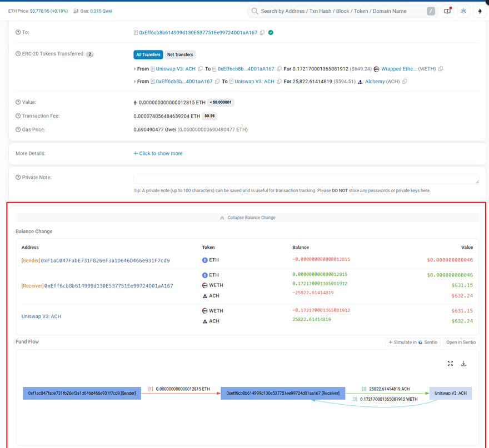Copy the WETH token address
The width and height of the screenshot is (489, 448).
tap(441, 68)
